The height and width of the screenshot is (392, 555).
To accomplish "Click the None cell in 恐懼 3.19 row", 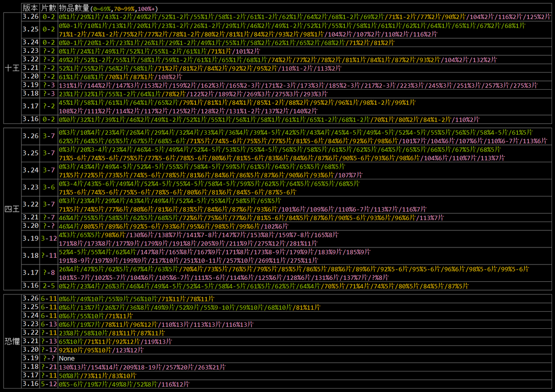I will pyautogui.click(x=67, y=358).
